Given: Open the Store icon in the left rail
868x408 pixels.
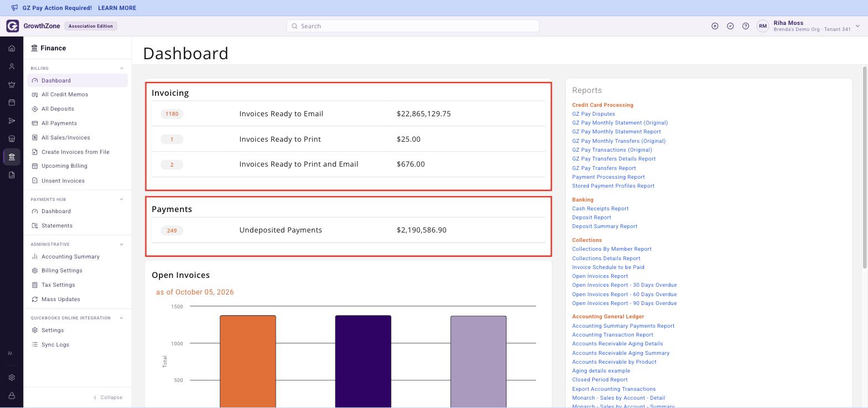Looking at the screenshot, I should tap(12, 139).
